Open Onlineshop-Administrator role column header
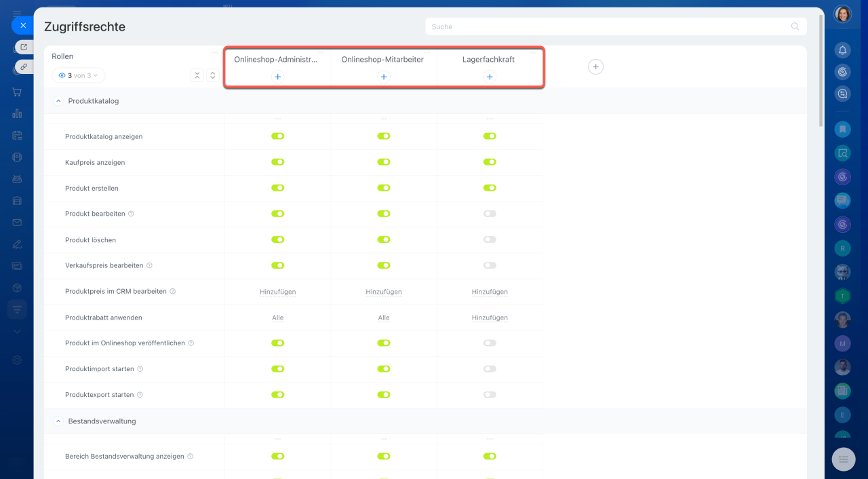 (275, 60)
